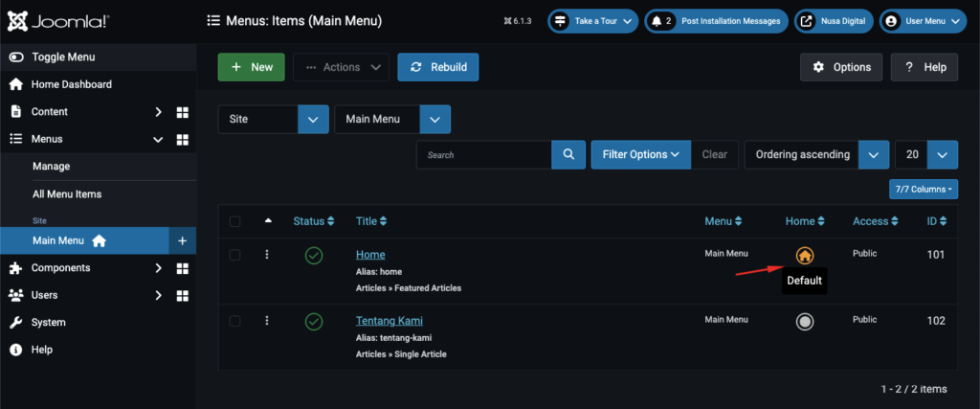
Task: Click the orange default home icon for Home
Action: pyautogui.click(x=805, y=255)
